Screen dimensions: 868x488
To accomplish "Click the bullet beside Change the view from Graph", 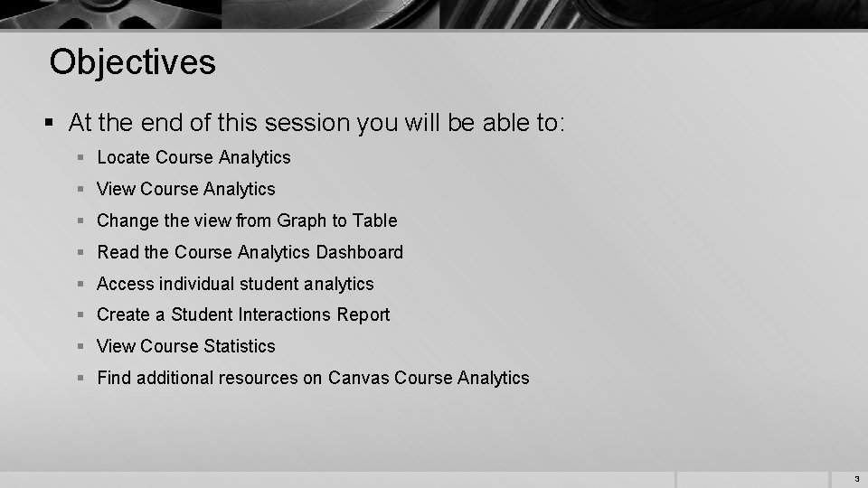I will click(x=80, y=221).
